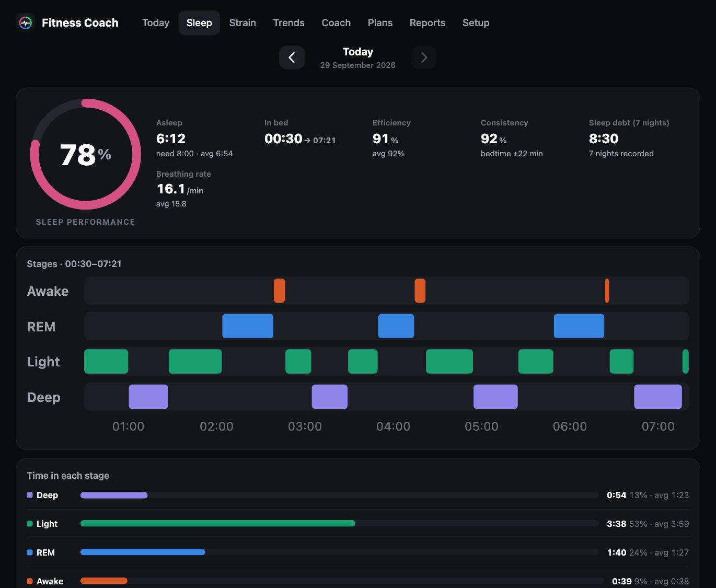Click the Fitness Coach title

click(80, 23)
